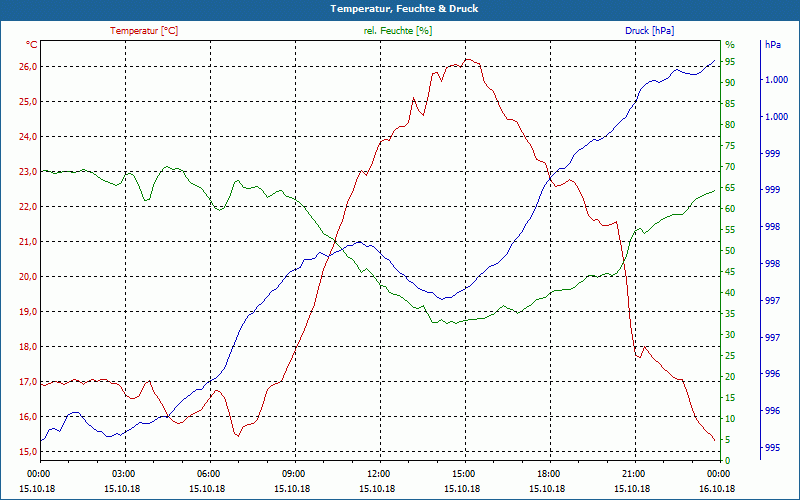Click the 18:00 time axis label

click(x=548, y=474)
